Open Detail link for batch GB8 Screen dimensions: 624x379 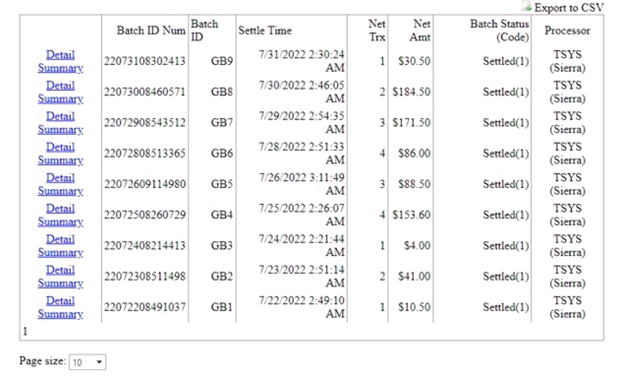pos(60,85)
